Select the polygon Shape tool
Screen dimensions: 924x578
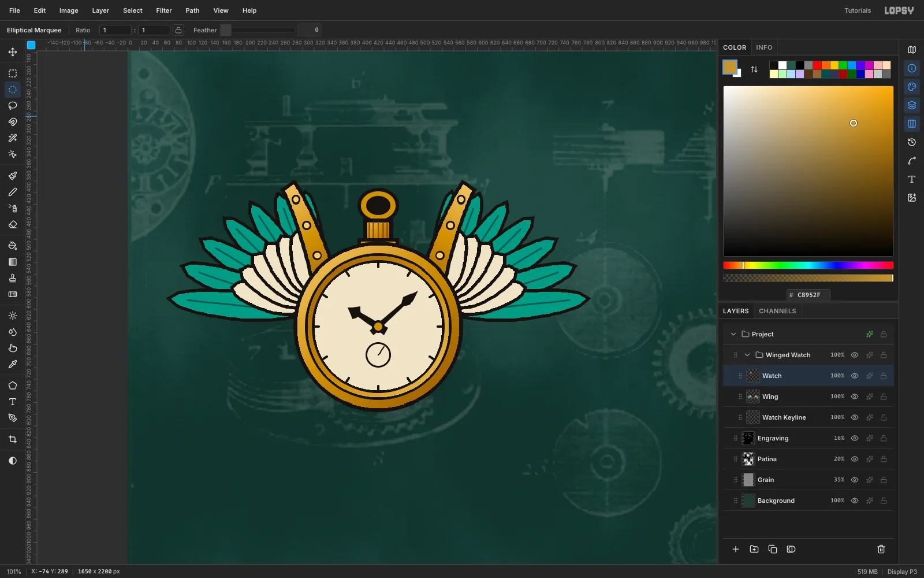[x=13, y=386]
